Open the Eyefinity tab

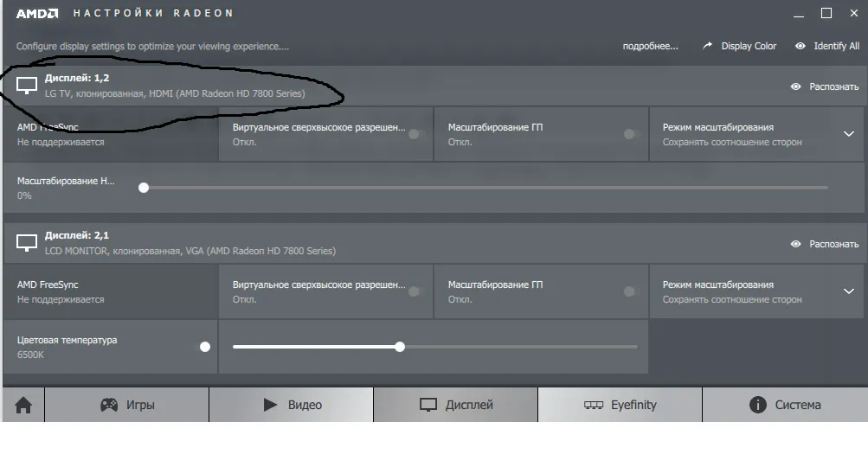coord(620,405)
